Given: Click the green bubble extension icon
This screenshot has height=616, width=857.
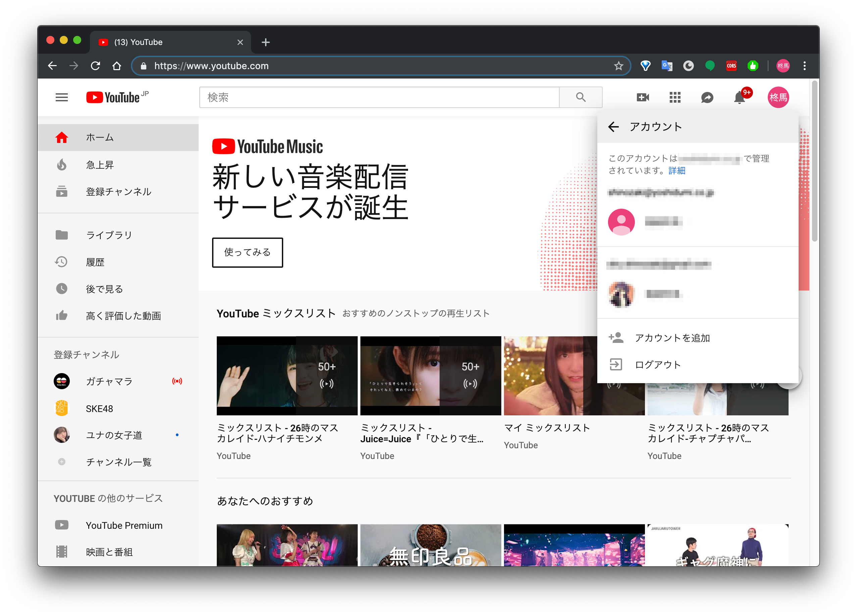Looking at the screenshot, I should tap(710, 66).
